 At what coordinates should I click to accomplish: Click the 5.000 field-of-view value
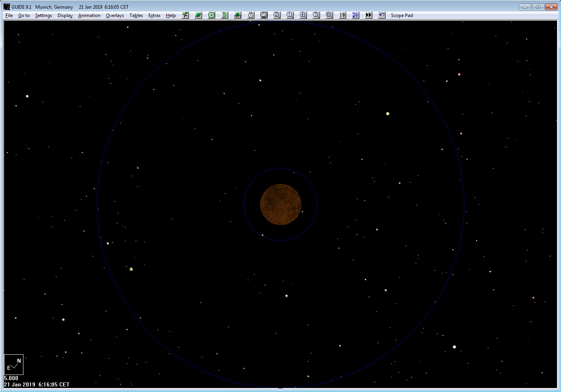[11, 378]
